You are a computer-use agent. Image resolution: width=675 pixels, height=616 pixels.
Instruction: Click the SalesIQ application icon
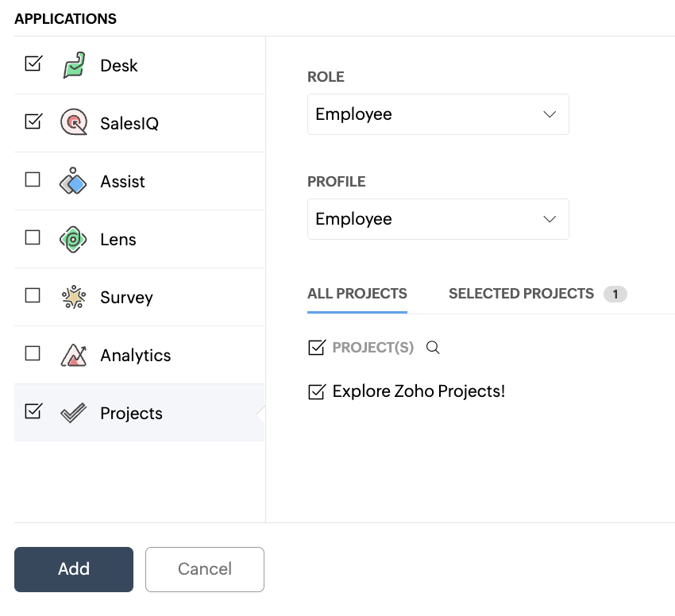[x=74, y=123]
